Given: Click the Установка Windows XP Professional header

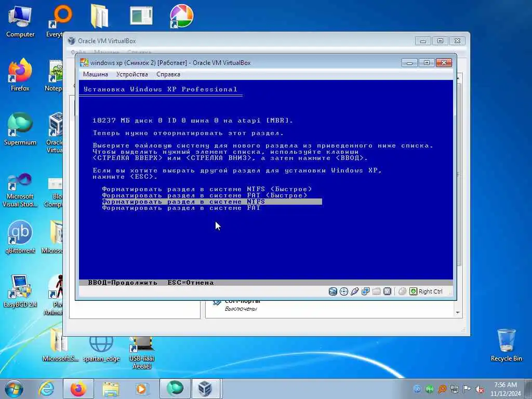Looking at the screenshot, I should [160, 89].
